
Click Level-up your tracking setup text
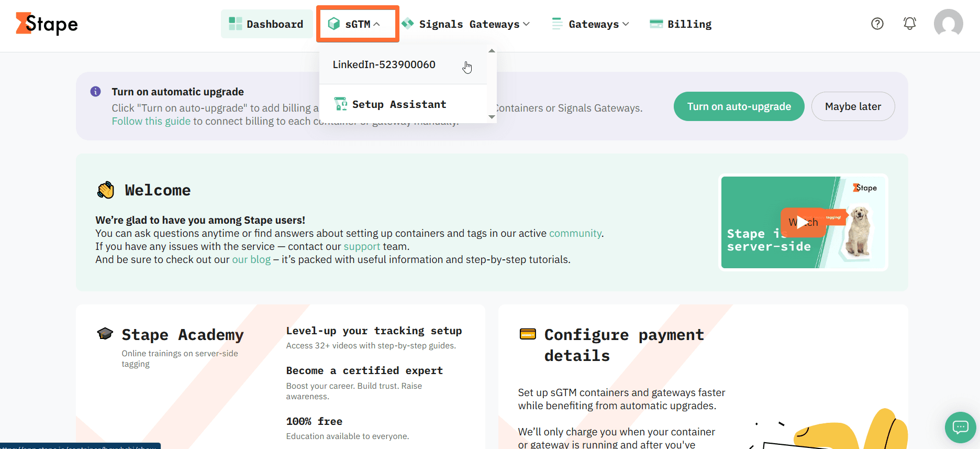pos(374,331)
